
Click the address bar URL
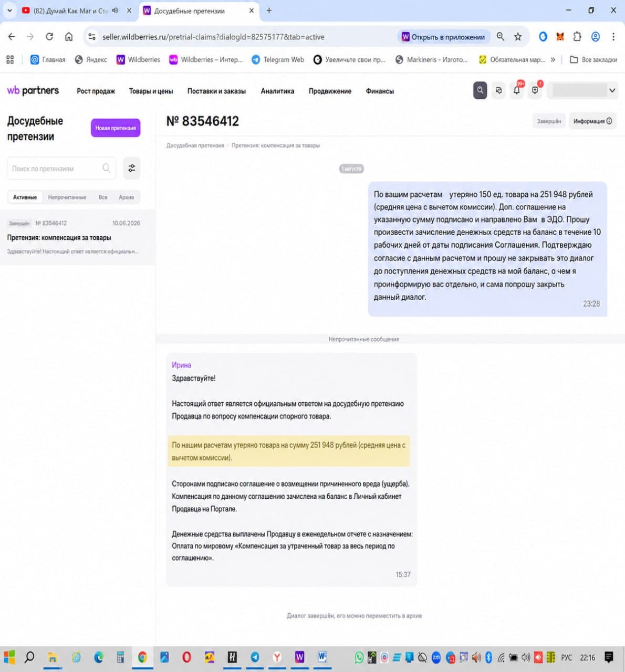pos(213,37)
